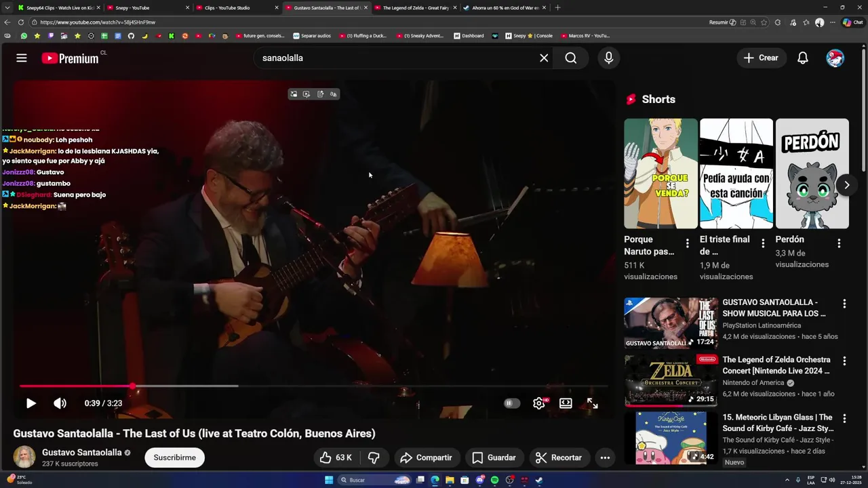Screen dimensions: 868x488
Task: Mute the video with speaker icon
Action: click(60, 403)
